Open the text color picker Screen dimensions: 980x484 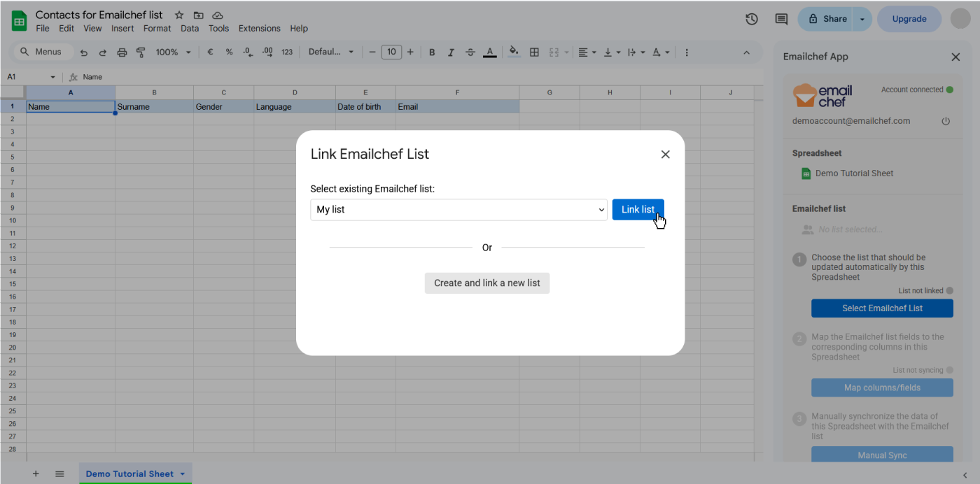[x=490, y=52]
